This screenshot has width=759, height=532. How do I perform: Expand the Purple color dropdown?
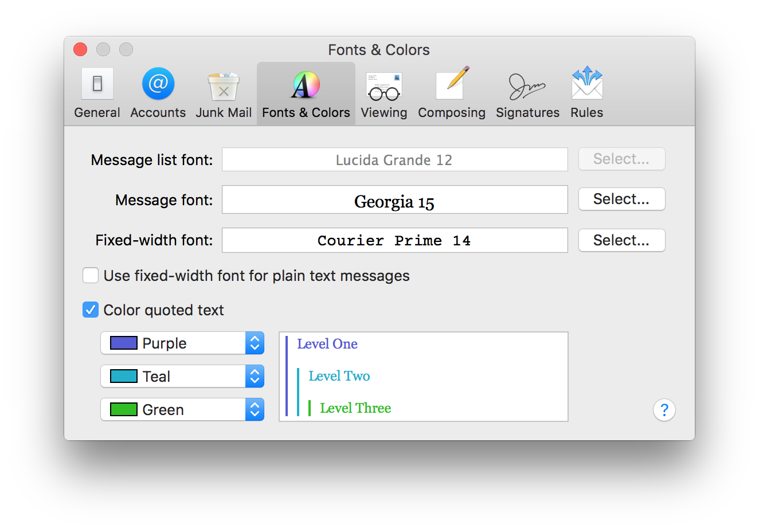pyautogui.click(x=182, y=343)
